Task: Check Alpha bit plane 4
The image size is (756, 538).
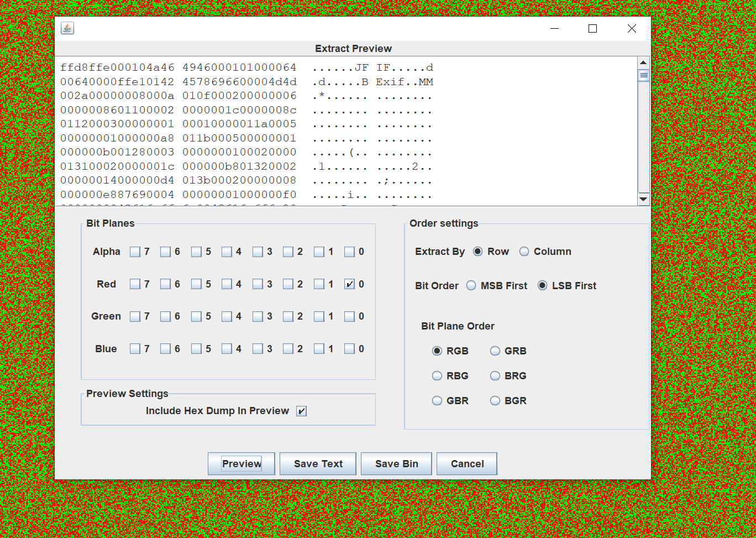Action: 227,252
